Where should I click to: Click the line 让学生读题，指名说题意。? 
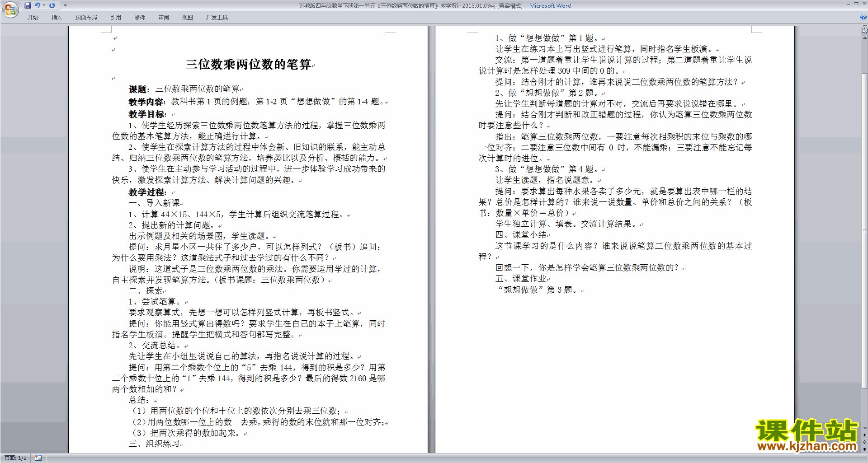pos(546,180)
